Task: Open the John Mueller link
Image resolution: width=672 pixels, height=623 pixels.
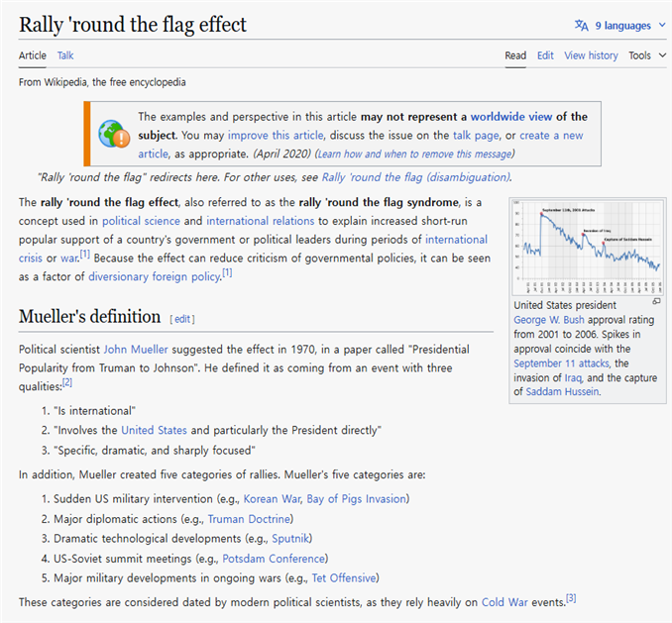Action: (x=136, y=349)
